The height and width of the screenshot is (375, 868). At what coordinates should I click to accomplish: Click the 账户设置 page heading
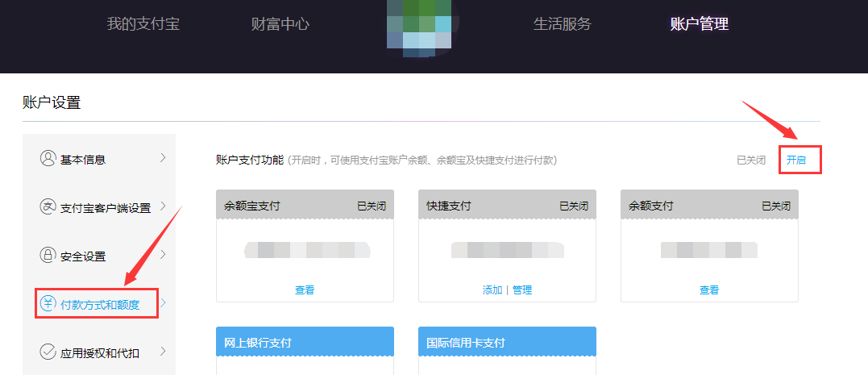pos(52,102)
